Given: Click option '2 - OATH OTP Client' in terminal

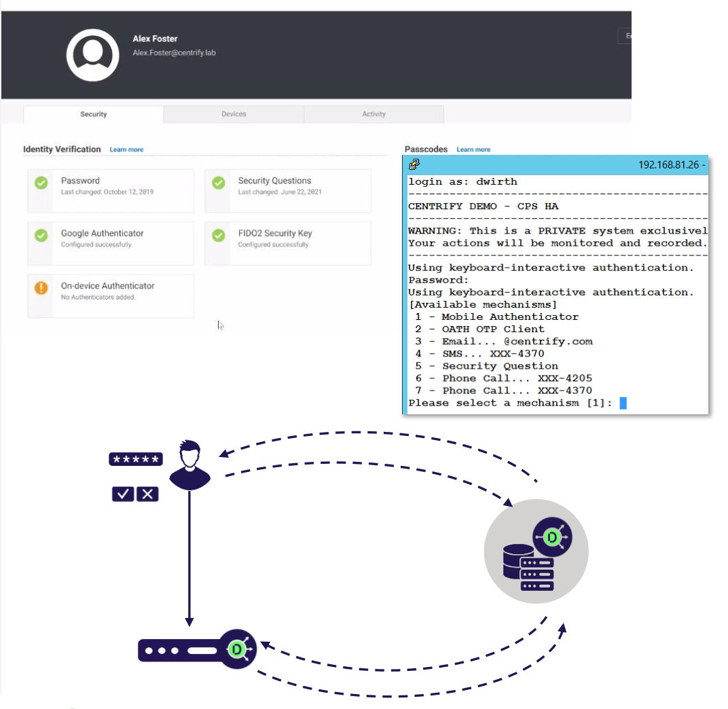Looking at the screenshot, I should (479, 329).
